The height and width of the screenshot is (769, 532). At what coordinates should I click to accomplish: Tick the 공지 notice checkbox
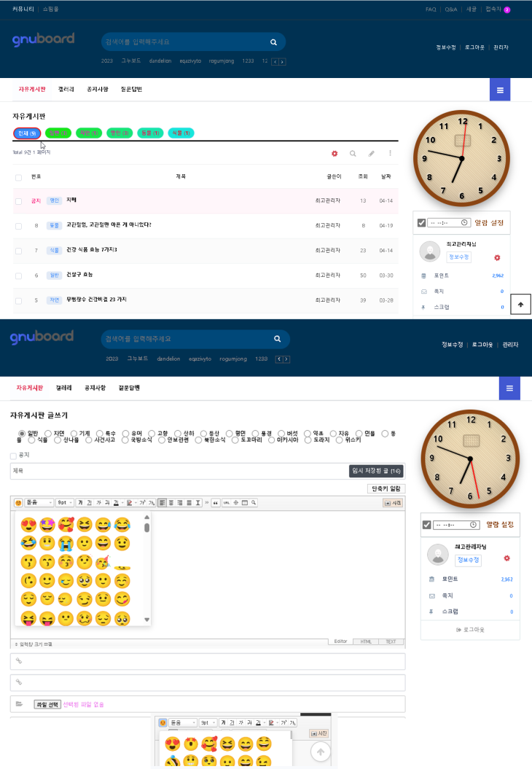pos(13,456)
